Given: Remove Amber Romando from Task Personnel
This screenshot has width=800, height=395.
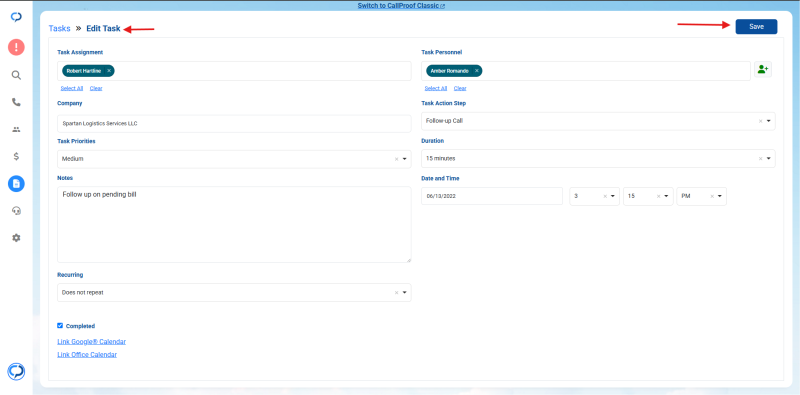Looking at the screenshot, I should point(477,71).
